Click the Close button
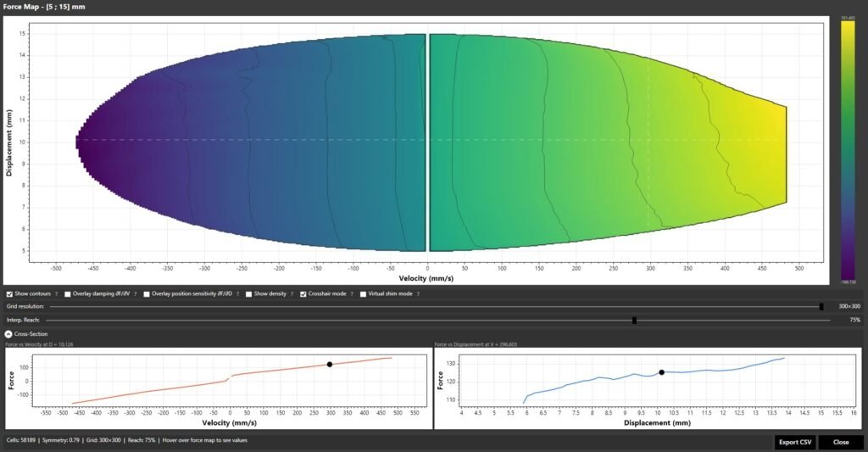The width and height of the screenshot is (868, 452). tap(841, 442)
